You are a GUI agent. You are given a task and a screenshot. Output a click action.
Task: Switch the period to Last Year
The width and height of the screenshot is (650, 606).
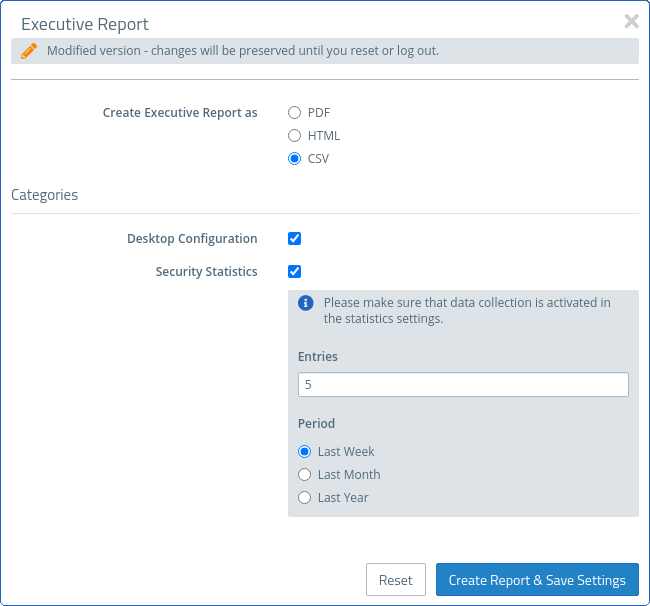(305, 498)
